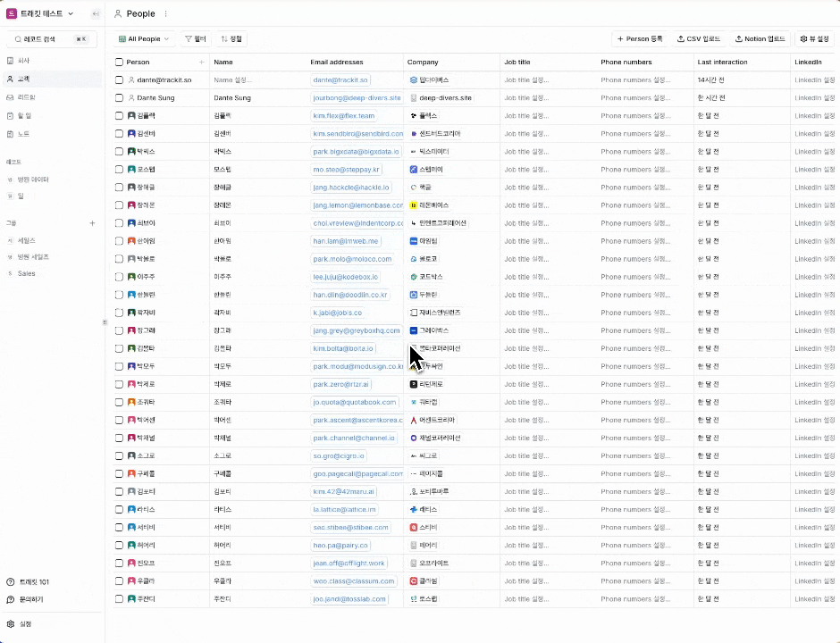This screenshot has height=643, width=840.
Task: Click the plus icon in Person column header
Action: 201,63
